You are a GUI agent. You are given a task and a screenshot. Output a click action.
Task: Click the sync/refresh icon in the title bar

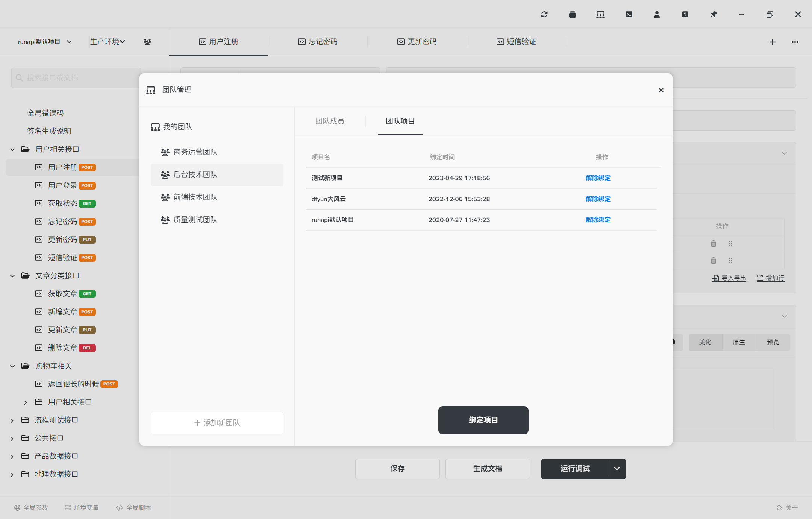pos(544,14)
